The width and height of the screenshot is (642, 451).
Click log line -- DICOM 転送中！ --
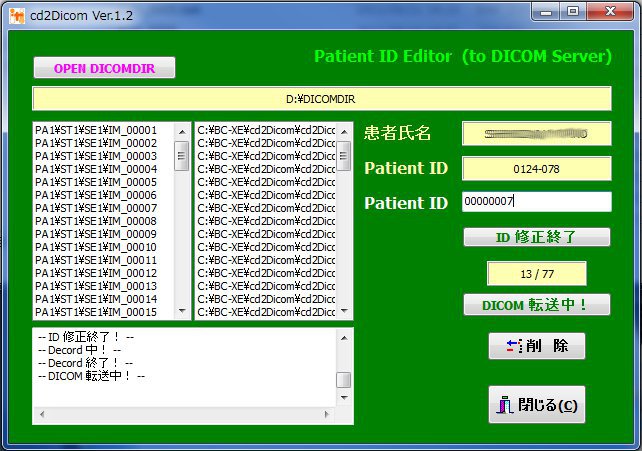[91, 376]
